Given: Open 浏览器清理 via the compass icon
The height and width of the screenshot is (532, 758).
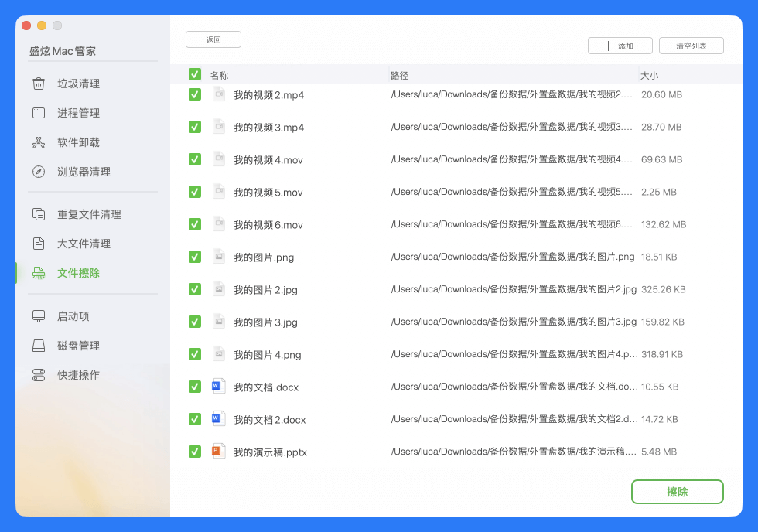Looking at the screenshot, I should pos(38,172).
